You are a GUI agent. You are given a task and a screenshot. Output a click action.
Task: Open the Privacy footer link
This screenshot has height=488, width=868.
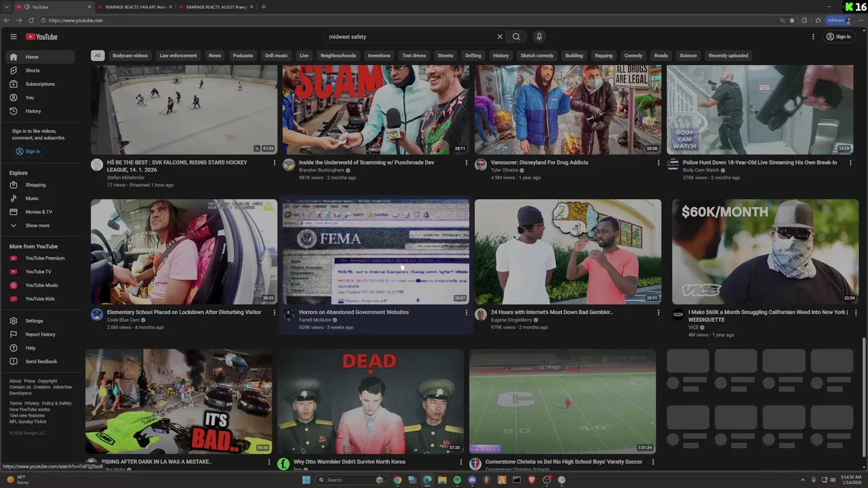click(32, 403)
